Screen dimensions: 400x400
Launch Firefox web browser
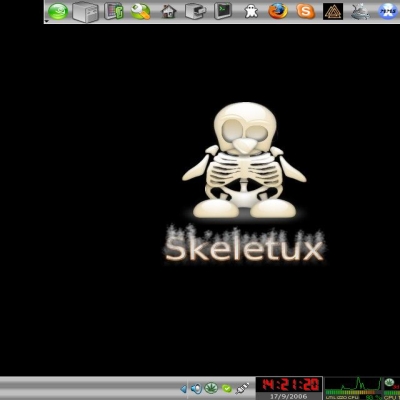tap(278, 11)
